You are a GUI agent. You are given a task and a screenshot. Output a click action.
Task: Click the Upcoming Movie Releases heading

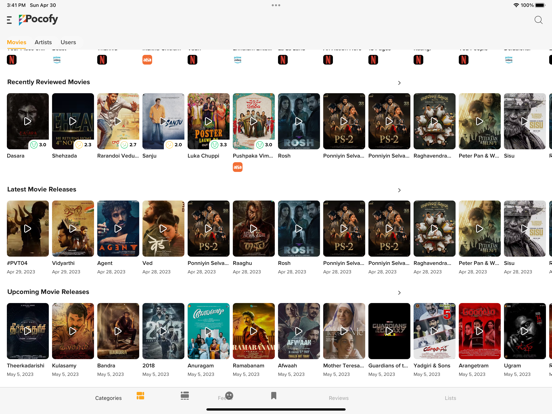tap(48, 292)
